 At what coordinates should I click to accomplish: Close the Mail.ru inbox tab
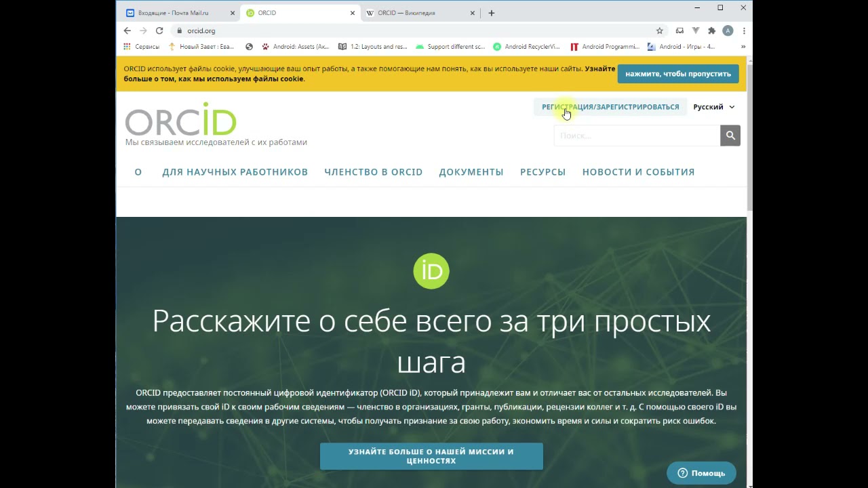(x=233, y=13)
